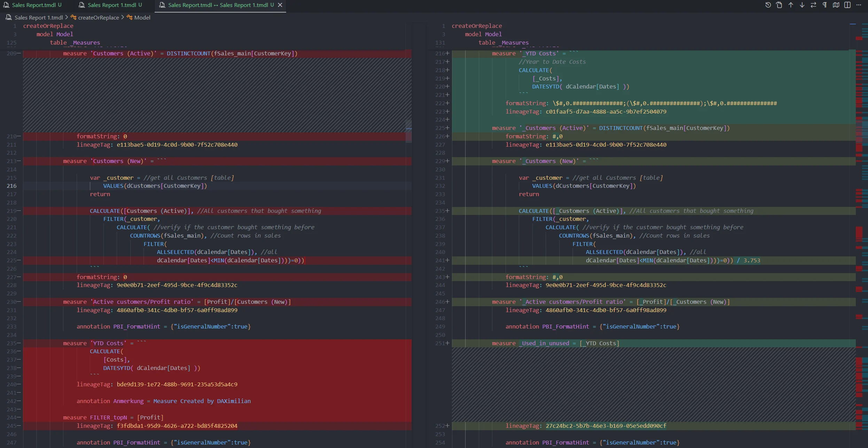This screenshot has height=448, width=868.
Task: Click the removed marker at left line 235
Action: pos(19,343)
